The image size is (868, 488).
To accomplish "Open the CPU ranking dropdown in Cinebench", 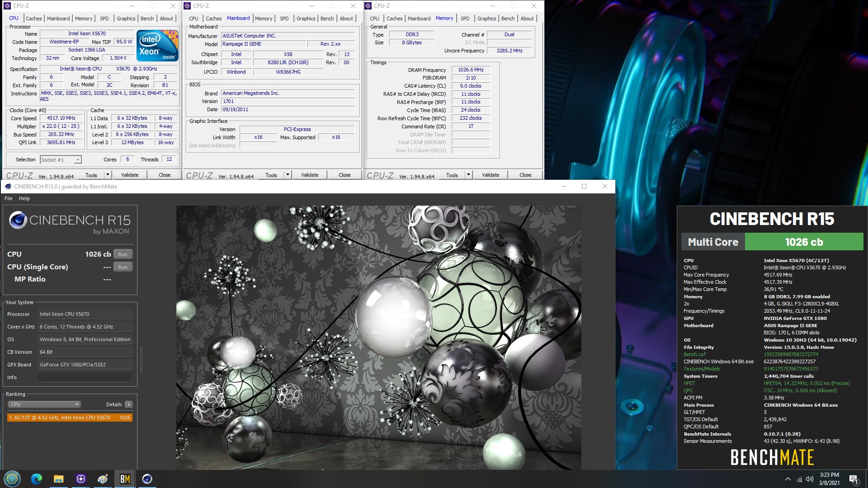I will coord(44,404).
